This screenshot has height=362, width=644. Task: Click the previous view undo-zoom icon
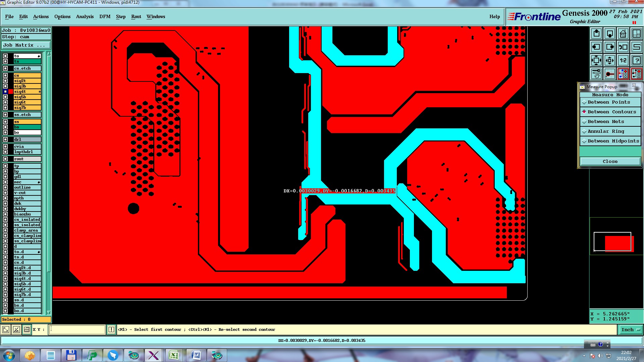[623, 47]
